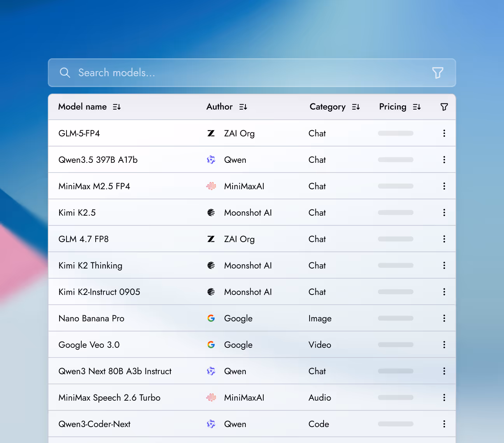Click Qwen logo in Qwen3 Next 80B row
Image resolution: width=504 pixels, height=443 pixels.
coord(211,371)
